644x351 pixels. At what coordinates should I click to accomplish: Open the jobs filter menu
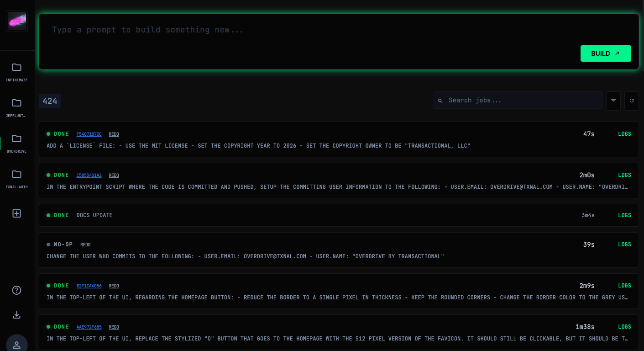tap(613, 101)
